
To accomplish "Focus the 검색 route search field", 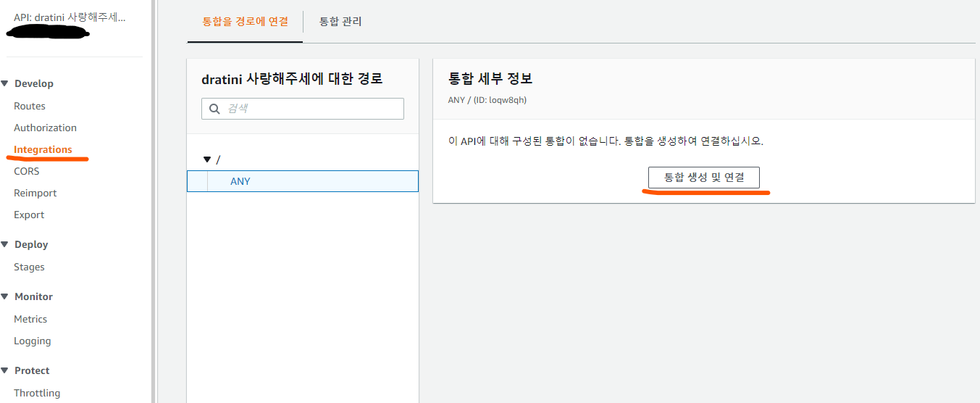I will tap(303, 109).
